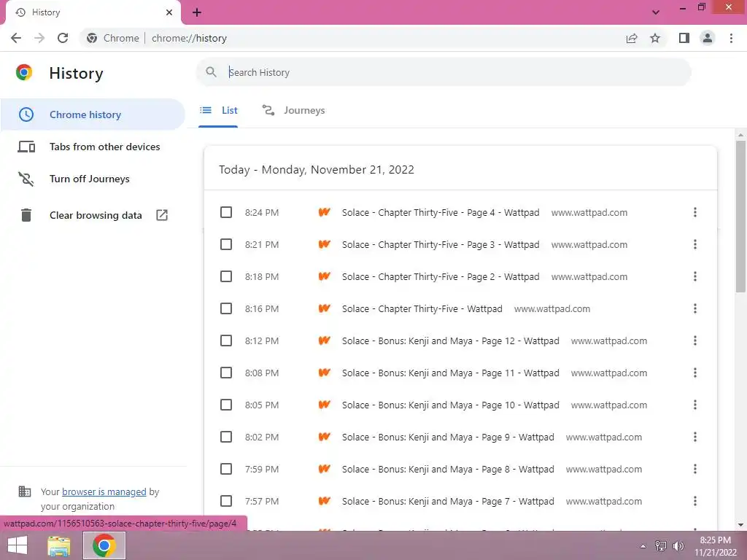Screen dimensions: 747x560
Task: Show hidden system tray icons
Action: click(x=643, y=546)
